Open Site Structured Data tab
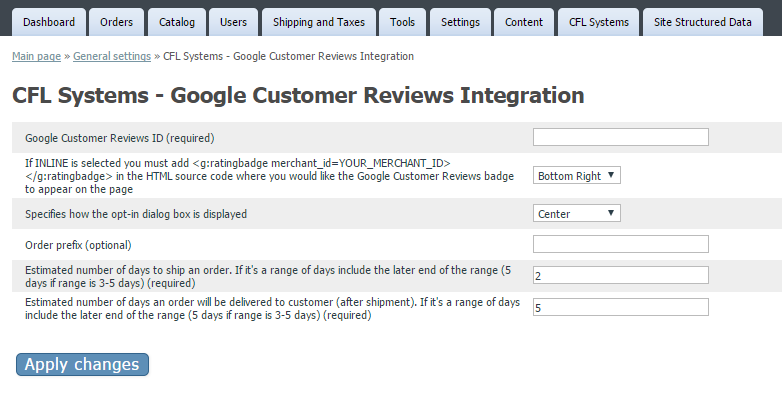The width and height of the screenshot is (782, 403). [x=703, y=22]
